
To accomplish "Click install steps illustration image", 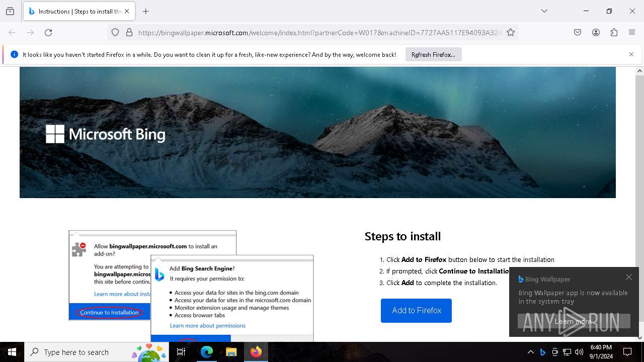I will click(x=191, y=286).
